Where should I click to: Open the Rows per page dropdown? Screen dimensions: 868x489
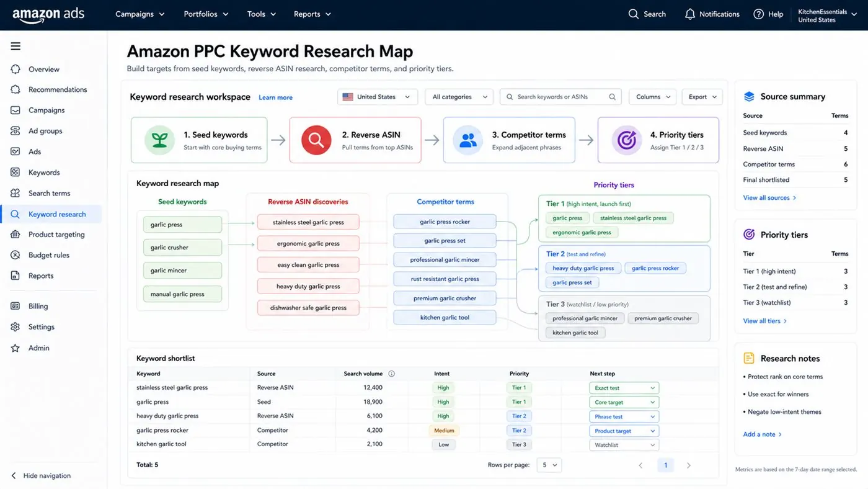coord(549,465)
